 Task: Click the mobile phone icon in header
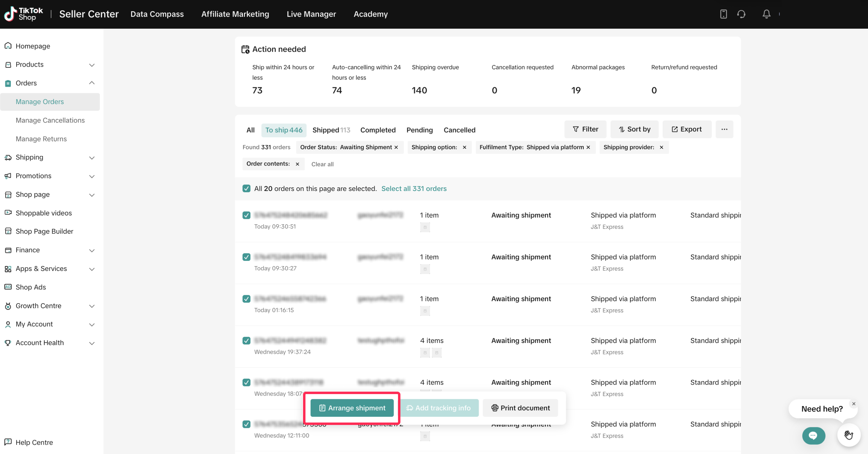pyautogui.click(x=723, y=14)
